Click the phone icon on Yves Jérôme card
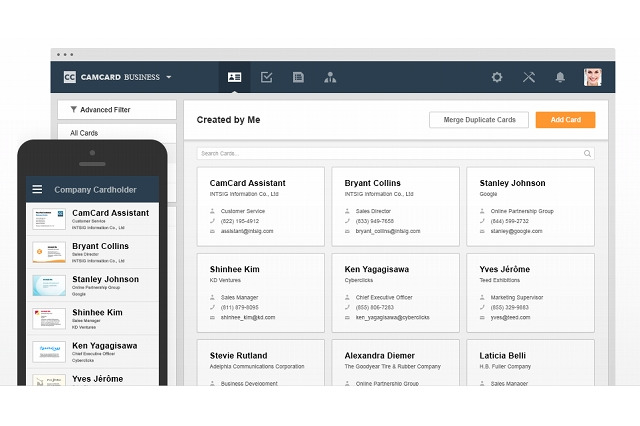 pyautogui.click(x=482, y=307)
